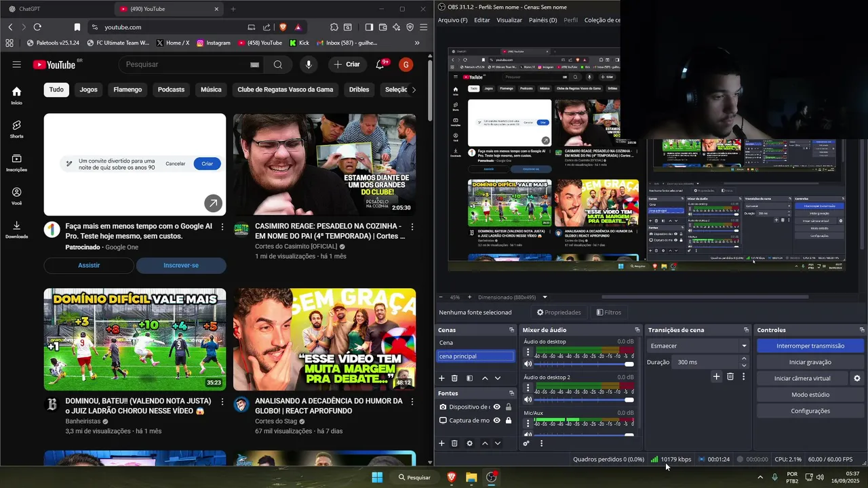Mute Áudio do desktop 2 channel
This screenshot has height=488, width=868.
pos(528,400)
